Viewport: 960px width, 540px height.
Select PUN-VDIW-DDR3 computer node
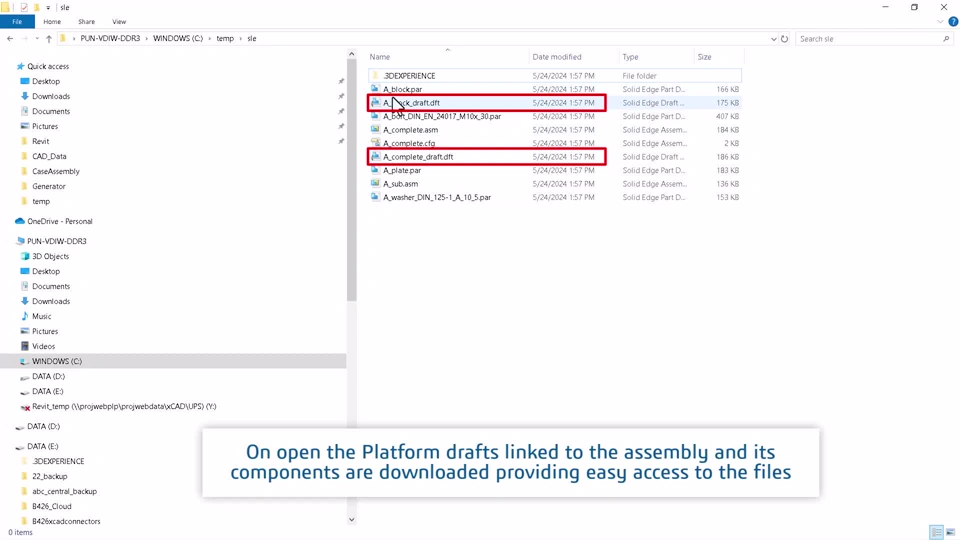tap(56, 241)
